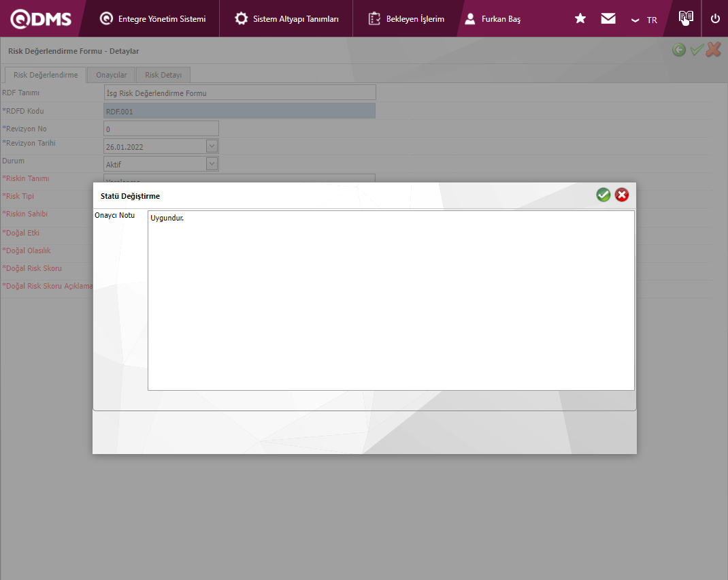This screenshot has width=728, height=580.
Task: Confirm status change with green check
Action: point(603,195)
